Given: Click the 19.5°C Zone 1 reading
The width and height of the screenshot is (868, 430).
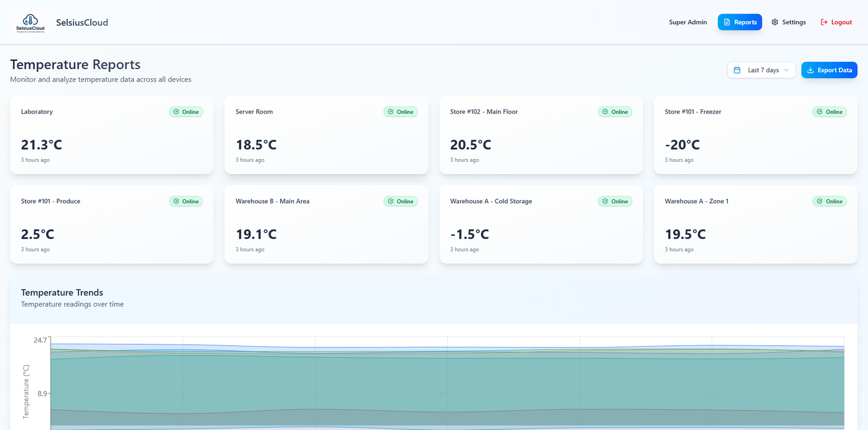Looking at the screenshot, I should pyautogui.click(x=685, y=235).
